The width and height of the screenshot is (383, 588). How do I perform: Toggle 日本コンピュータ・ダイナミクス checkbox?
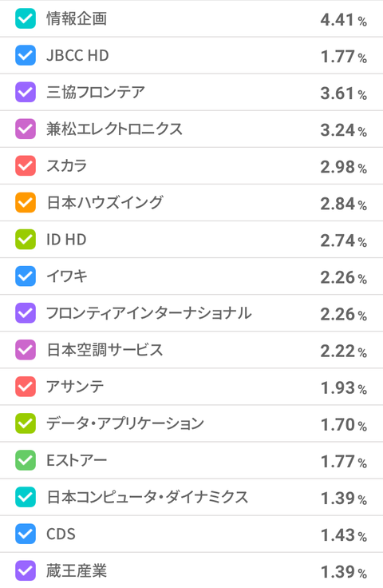point(26,497)
